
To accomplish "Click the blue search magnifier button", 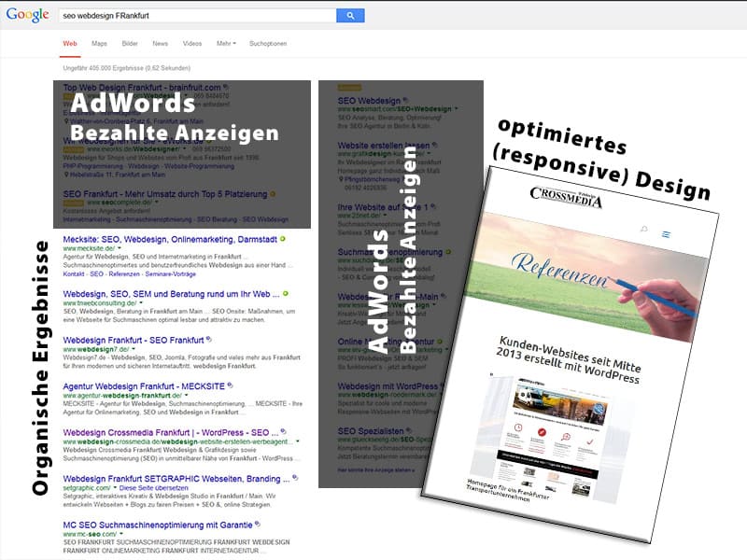I will click(x=350, y=15).
